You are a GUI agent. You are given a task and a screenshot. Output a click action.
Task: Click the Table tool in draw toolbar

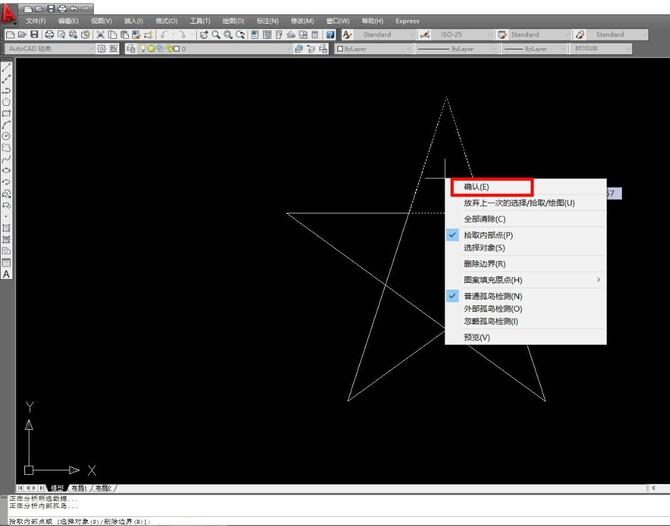(x=6, y=262)
